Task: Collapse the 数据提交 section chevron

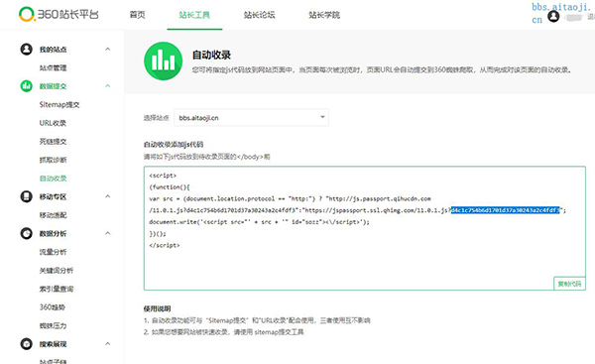Action: point(108,85)
